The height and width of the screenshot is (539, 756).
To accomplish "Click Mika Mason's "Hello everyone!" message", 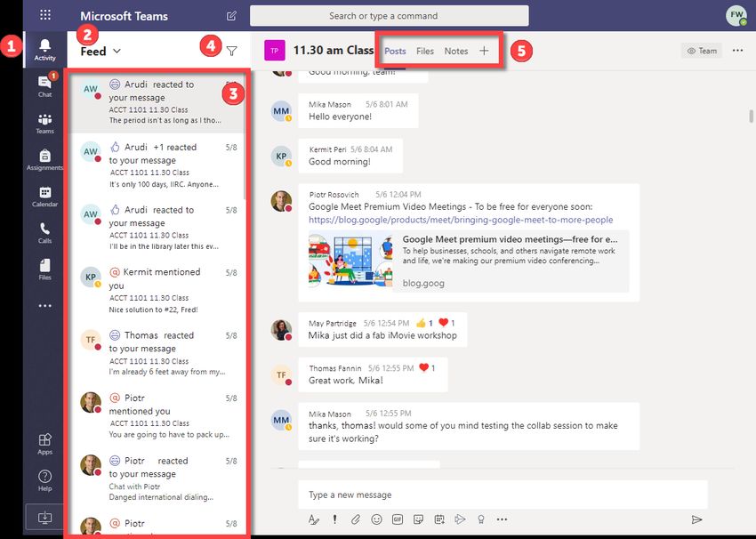I will coord(358,110).
